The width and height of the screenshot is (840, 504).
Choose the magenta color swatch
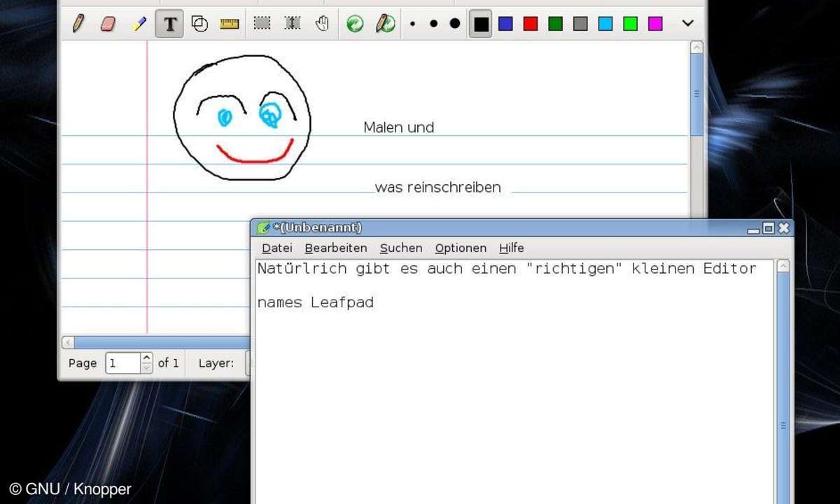point(655,24)
